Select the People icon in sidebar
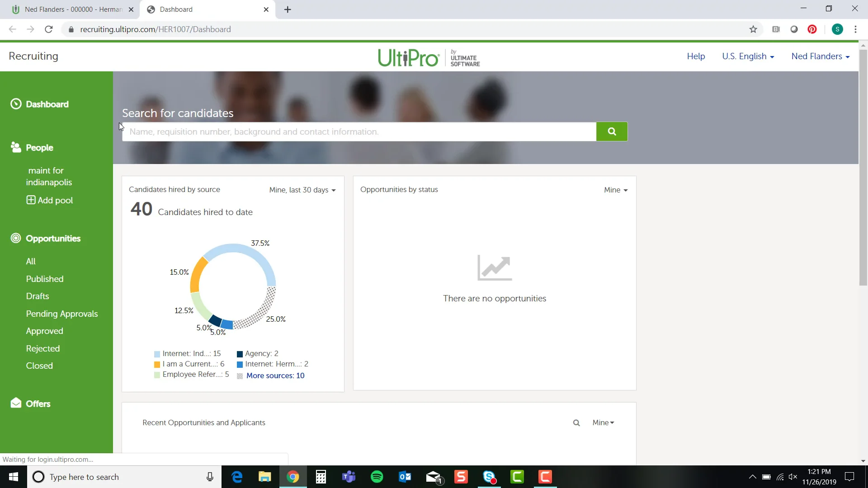868x488 pixels. (x=16, y=147)
